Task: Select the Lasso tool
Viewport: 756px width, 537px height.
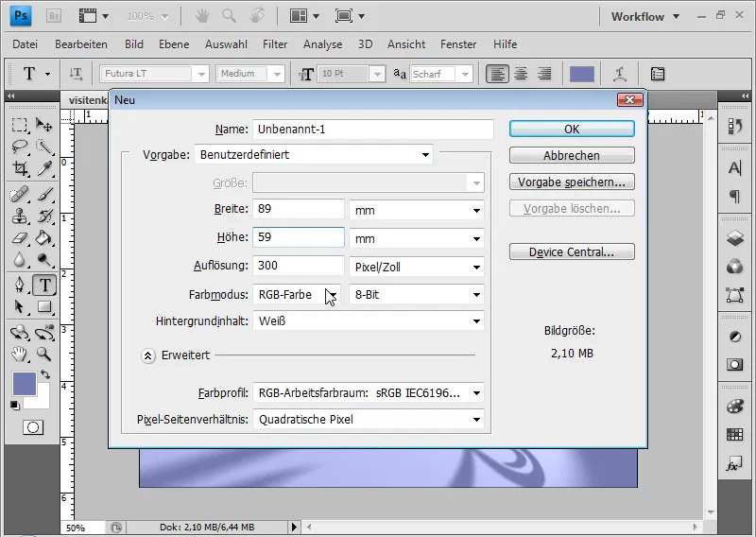Action: [19, 147]
